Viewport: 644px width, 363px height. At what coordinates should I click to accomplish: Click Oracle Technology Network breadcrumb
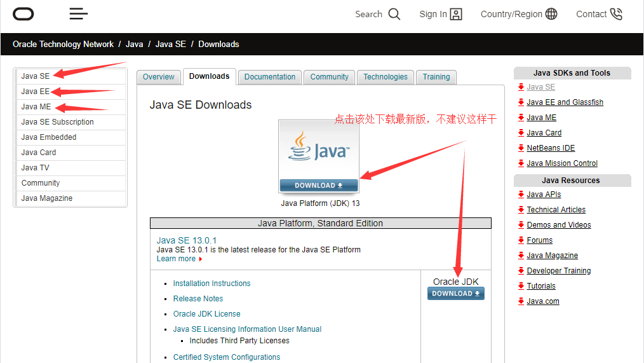click(x=63, y=44)
